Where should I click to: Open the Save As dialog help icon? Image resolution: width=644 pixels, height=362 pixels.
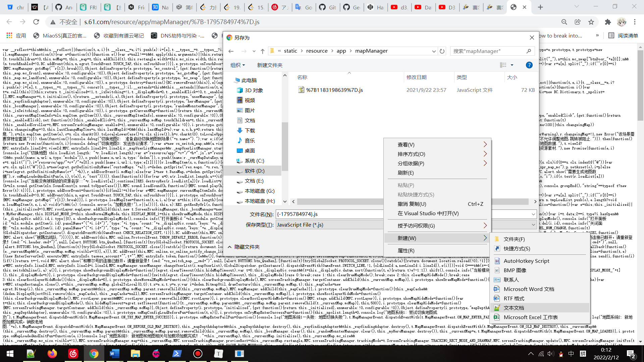(529, 65)
